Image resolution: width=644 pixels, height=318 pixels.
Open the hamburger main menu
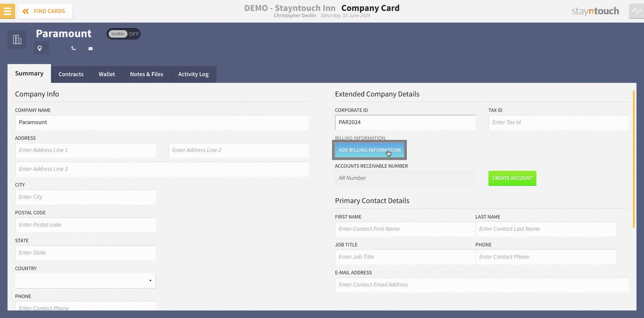7,11
